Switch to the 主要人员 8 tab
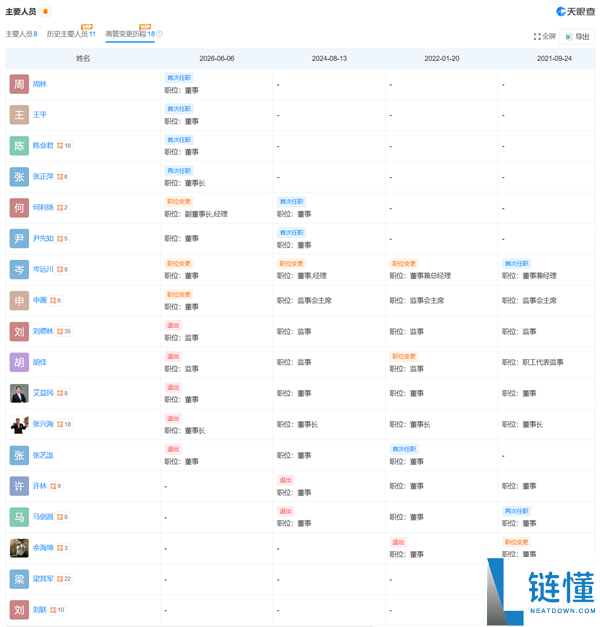 click(21, 34)
